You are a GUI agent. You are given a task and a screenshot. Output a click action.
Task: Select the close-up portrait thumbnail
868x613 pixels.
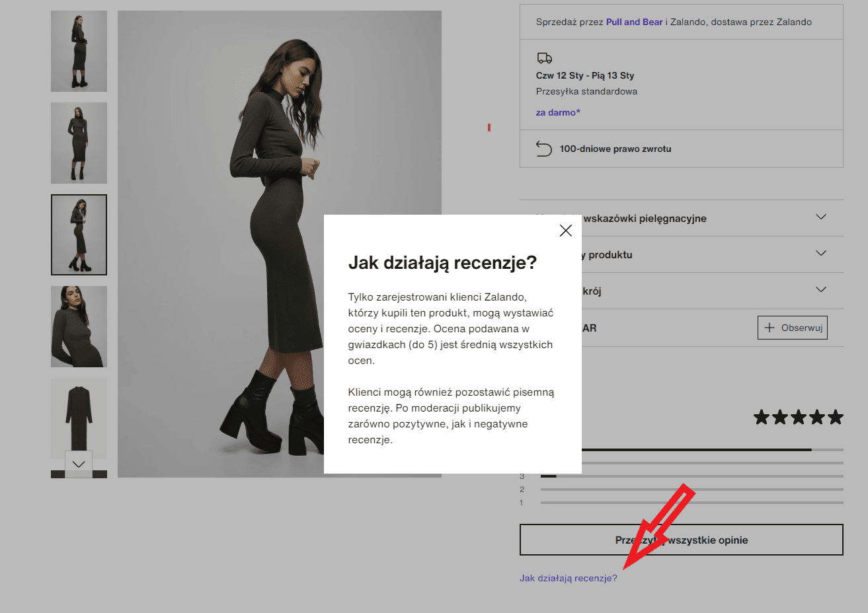(x=79, y=326)
